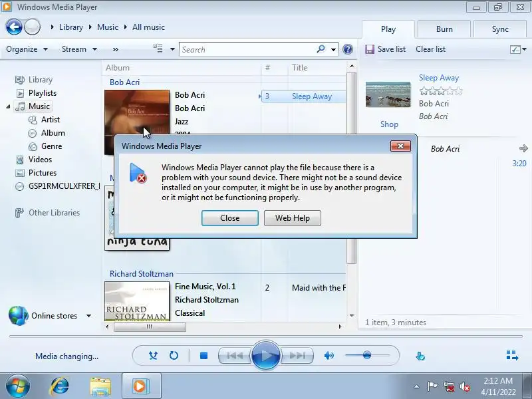Click the Bob Acri album cover thumbnail

[137, 122]
